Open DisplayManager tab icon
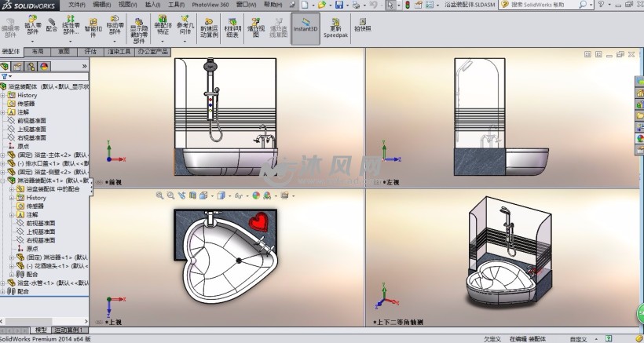The width and height of the screenshot is (644, 343). pos(44,67)
